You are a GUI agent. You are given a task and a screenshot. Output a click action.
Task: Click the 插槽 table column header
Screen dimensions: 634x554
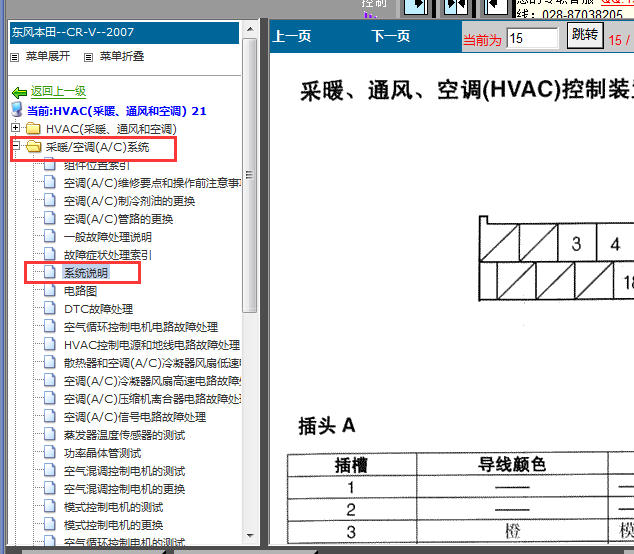[x=351, y=465]
